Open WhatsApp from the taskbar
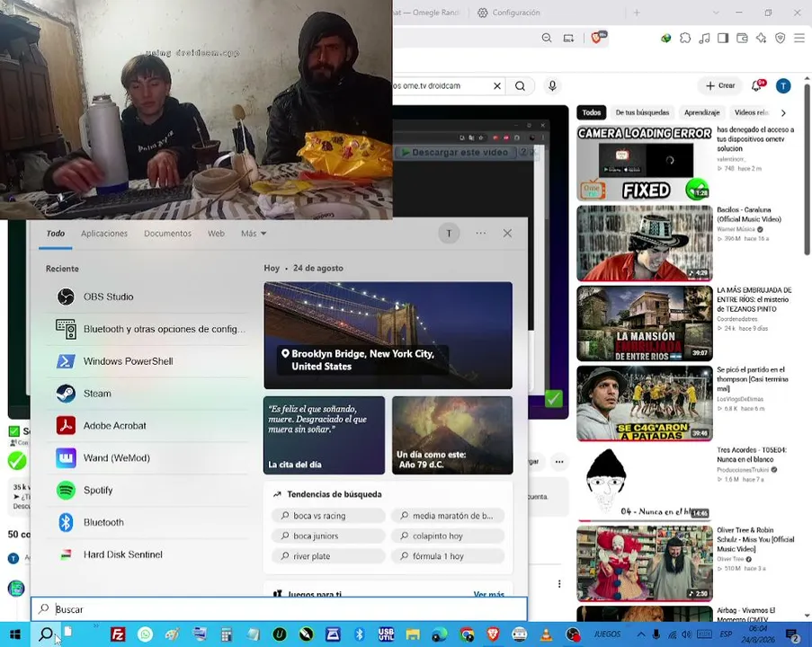 coord(146,634)
